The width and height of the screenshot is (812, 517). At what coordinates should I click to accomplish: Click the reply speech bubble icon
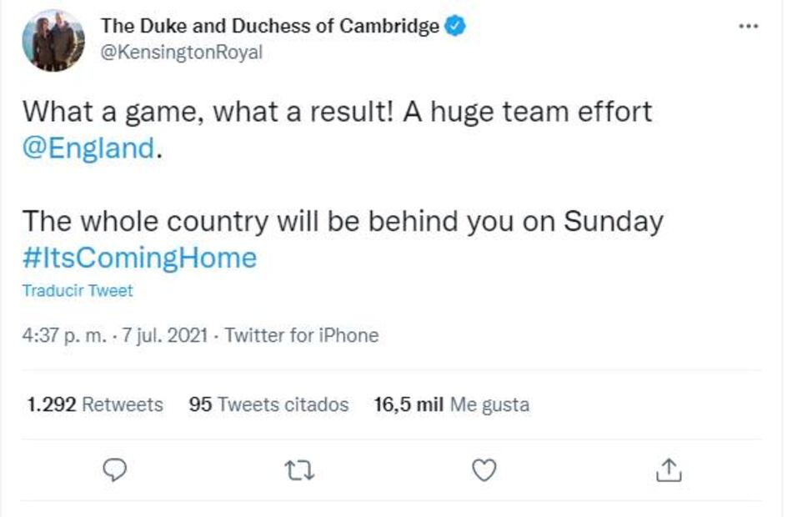tap(114, 471)
